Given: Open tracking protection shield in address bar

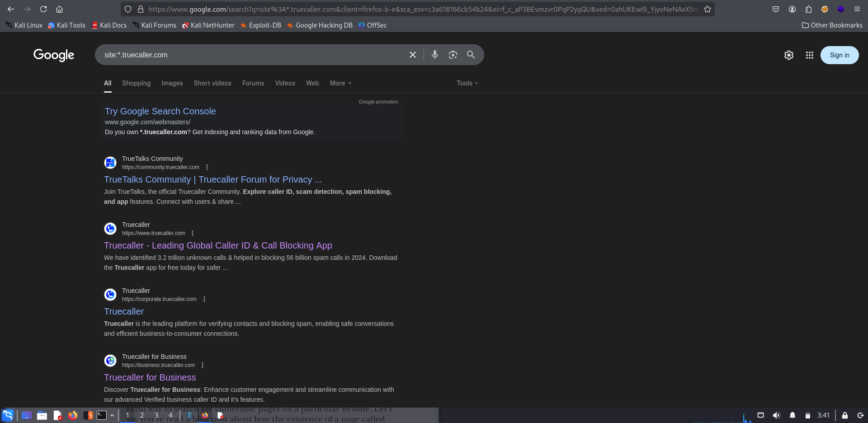Looking at the screenshot, I should click(128, 9).
